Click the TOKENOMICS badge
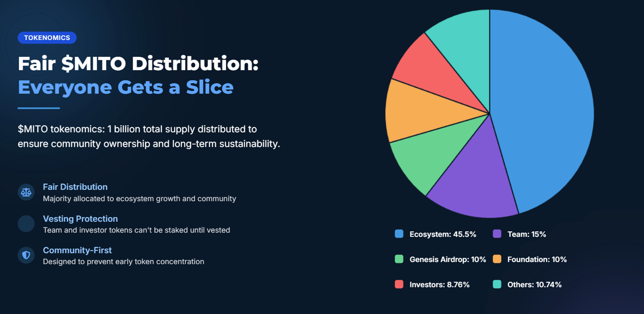The height and width of the screenshot is (314, 644). [47, 38]
